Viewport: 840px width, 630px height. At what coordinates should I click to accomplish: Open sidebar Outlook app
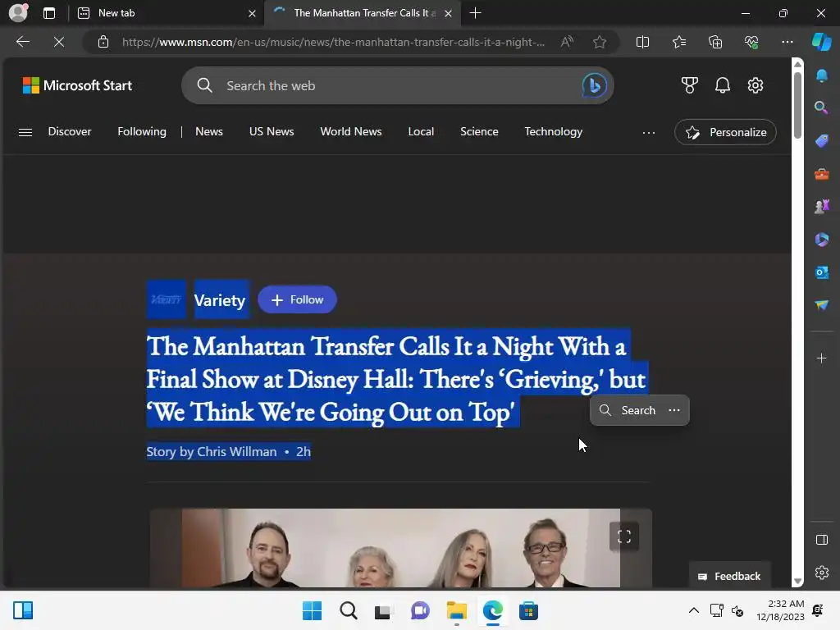pyautogui.click(x=822, y=272)
